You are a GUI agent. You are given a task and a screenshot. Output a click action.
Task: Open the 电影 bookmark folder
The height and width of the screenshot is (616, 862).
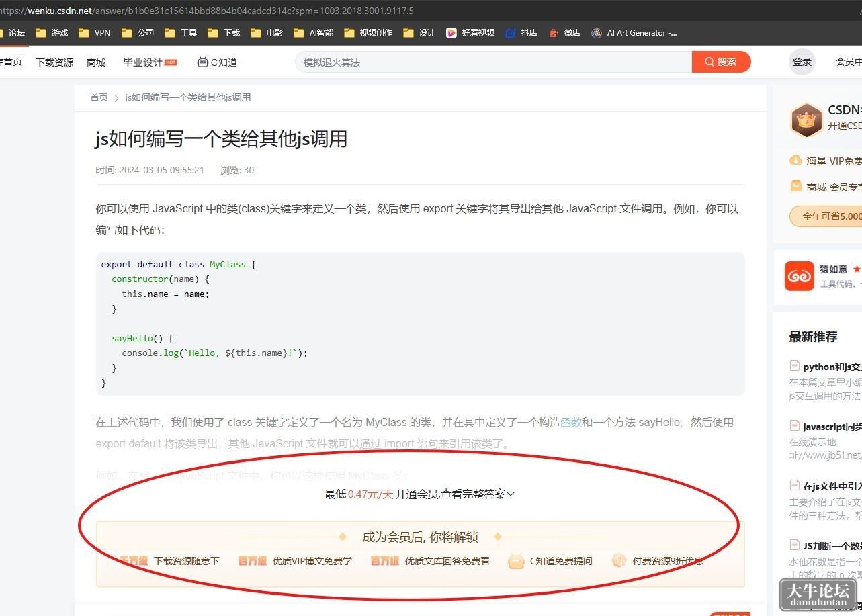coord(267,32)
